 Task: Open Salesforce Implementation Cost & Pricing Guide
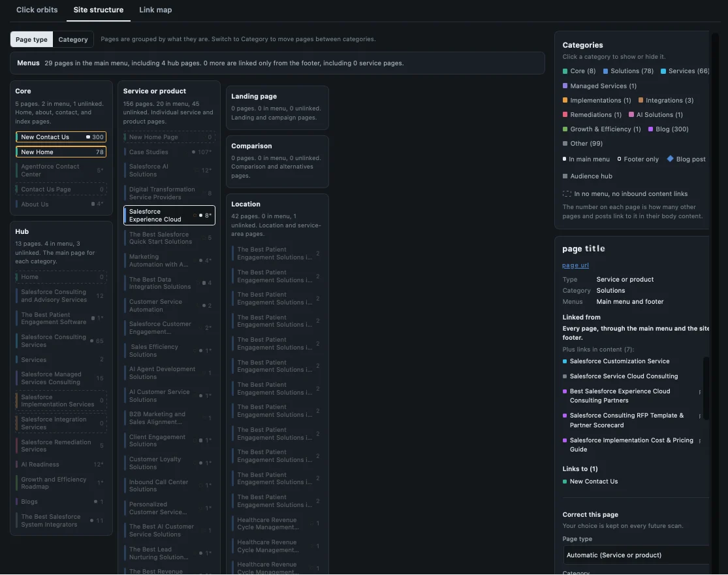[x=631, y=445]
